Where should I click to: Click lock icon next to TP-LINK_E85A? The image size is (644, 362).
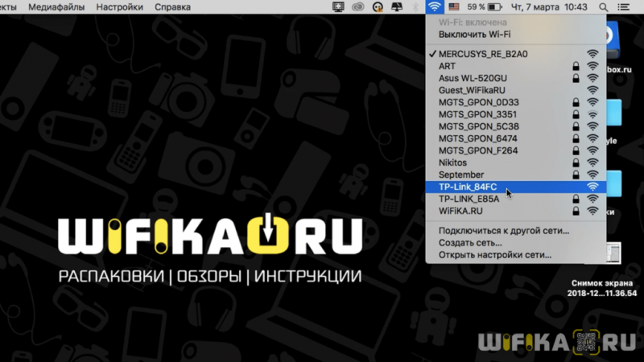point(576,199)
